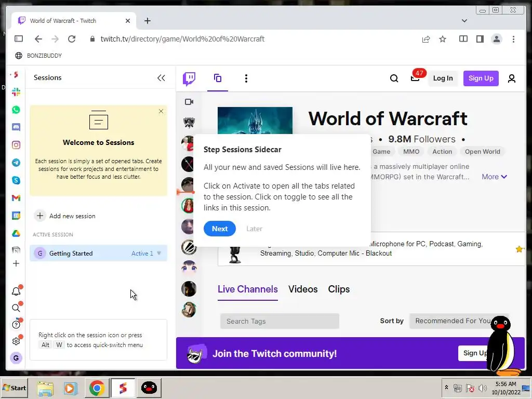Switch to the Videos tab

[303, 289]
